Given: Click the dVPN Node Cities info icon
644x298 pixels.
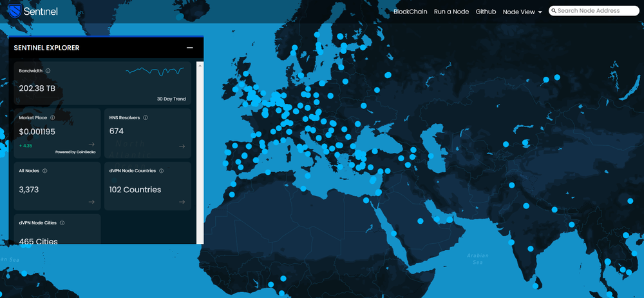Looking at the screenshot, I should [62, 223].
